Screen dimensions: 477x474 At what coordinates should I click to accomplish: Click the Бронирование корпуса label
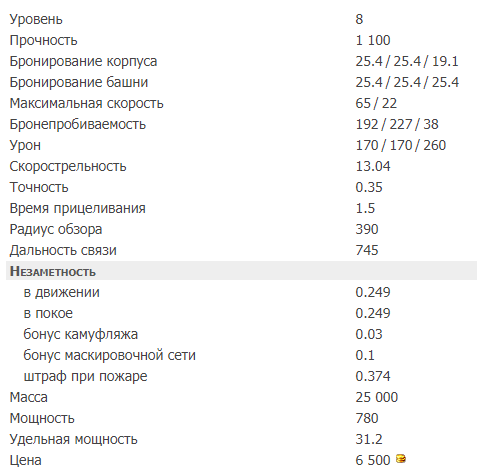coord(83,62)
